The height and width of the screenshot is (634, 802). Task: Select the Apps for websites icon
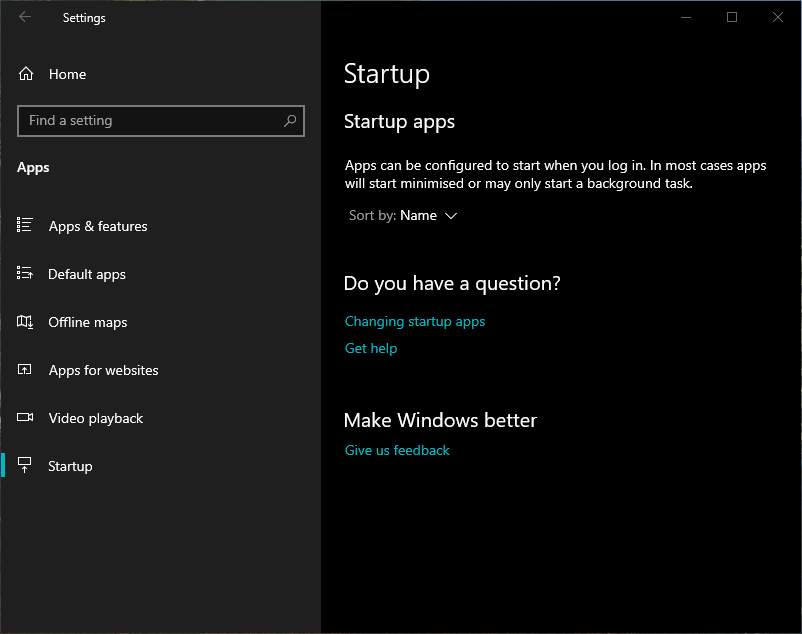click(25, 370)
